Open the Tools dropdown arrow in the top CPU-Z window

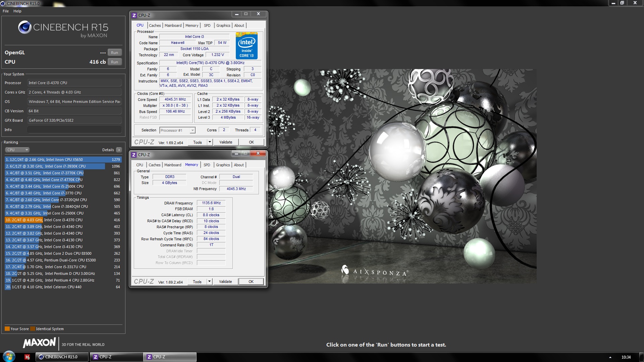tap(210, 142)
